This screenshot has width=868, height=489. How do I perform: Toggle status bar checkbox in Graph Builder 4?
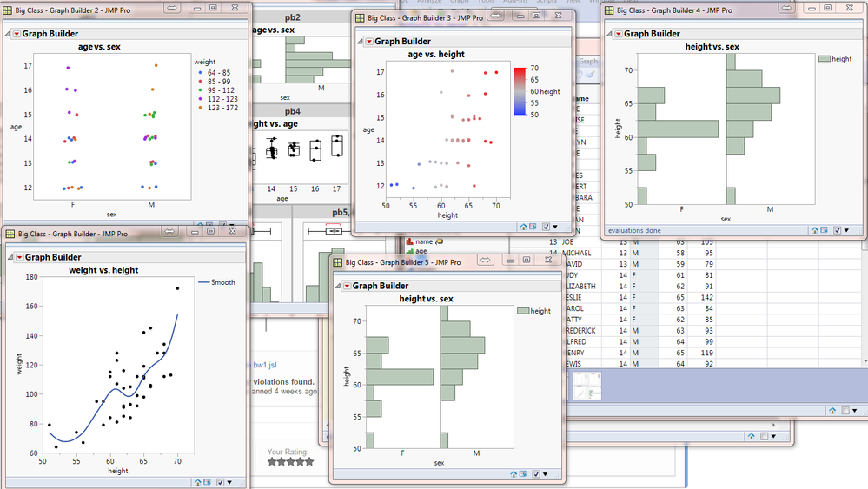click(837, 230)
